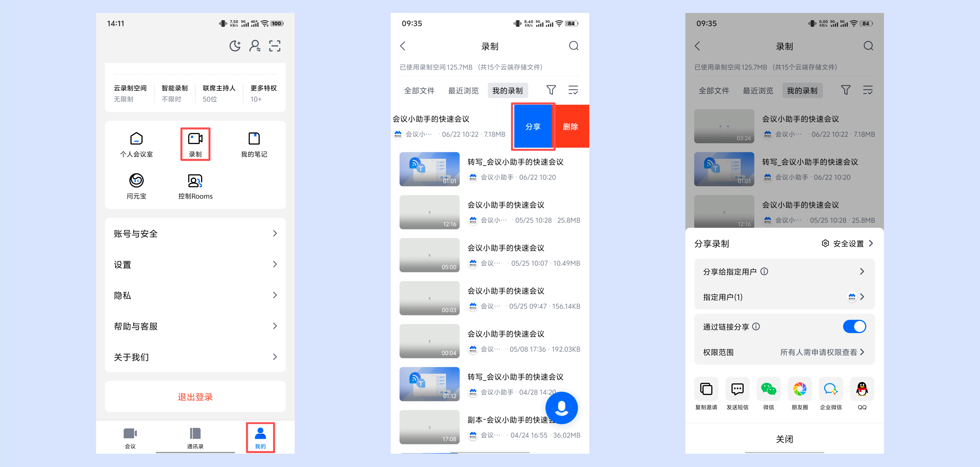Screen dimensions: 980x467
Task: Open the 01:12 转写 recording thumbnail
Action: (429, 384)
